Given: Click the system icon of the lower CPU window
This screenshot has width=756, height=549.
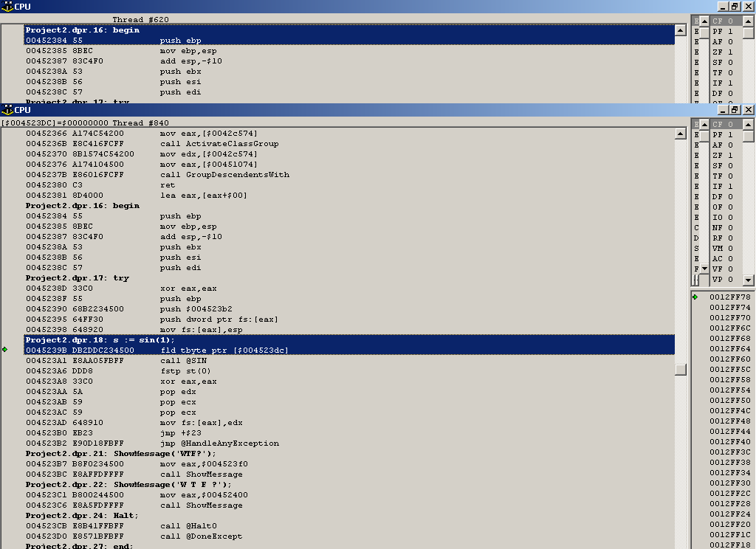Looking at the screenshot, I should click(7, 109).
